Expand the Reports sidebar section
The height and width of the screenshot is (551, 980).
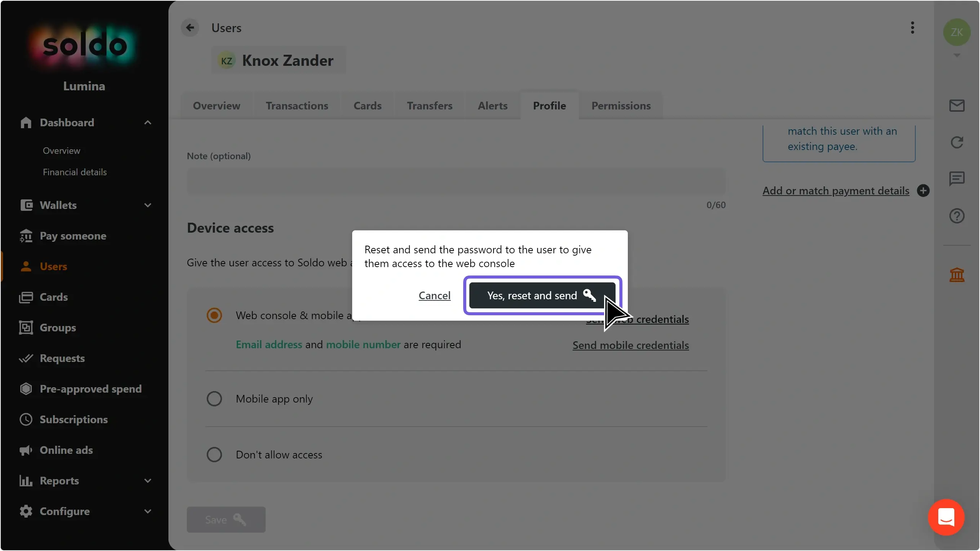pyautogui.click(x=148, y=481)
